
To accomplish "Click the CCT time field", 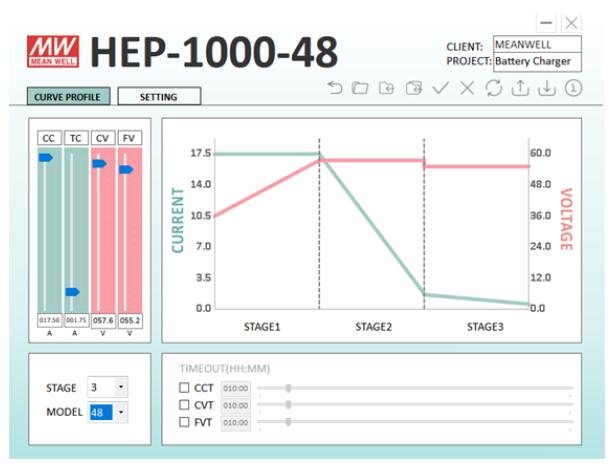I will pos(236,388).
